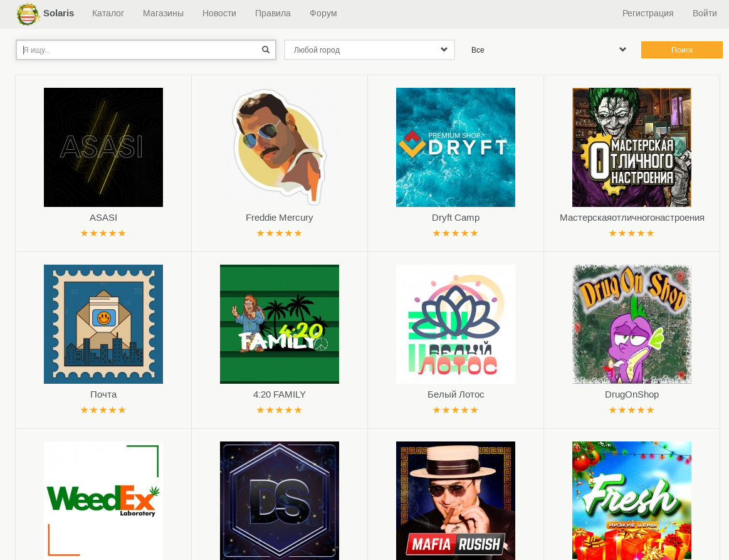Open the Почта stamp envelope image

click(103, 324)
